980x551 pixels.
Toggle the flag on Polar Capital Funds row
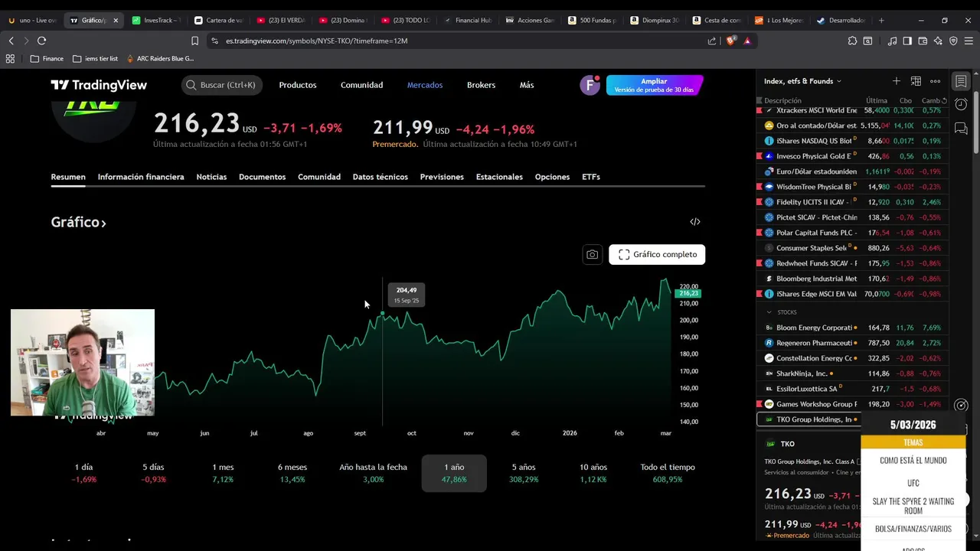(759, 233)
